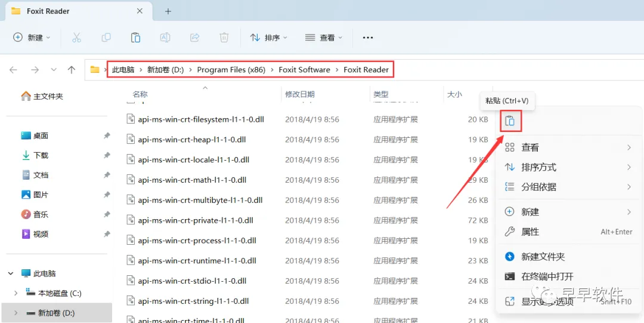The height and width of the screenshot is (323, 644).
Task: Open 查看 submenu in context menu
Action: (568, 147)
